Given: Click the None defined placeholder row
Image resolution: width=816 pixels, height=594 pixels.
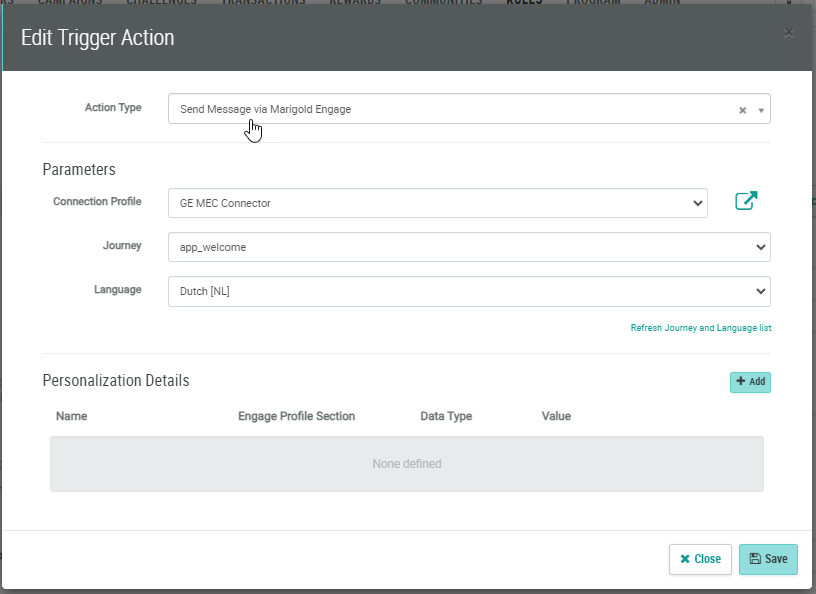Looking at the screenshot, I should coord(406,464).
